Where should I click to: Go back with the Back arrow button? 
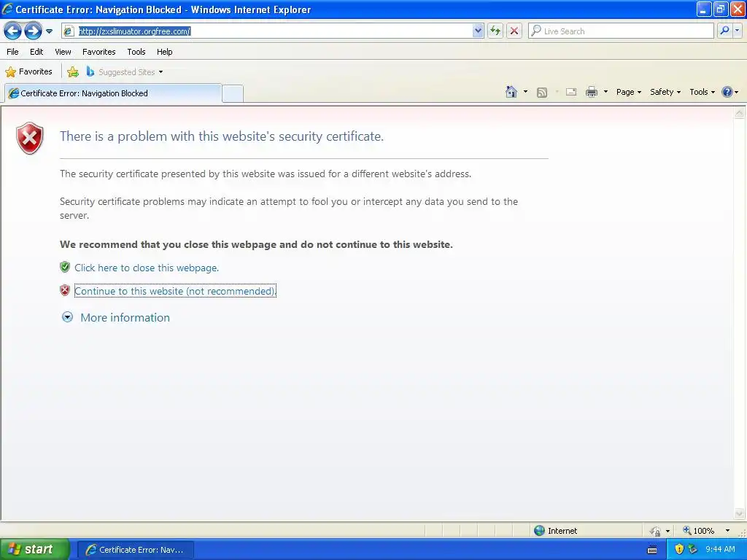coord(13,31)
